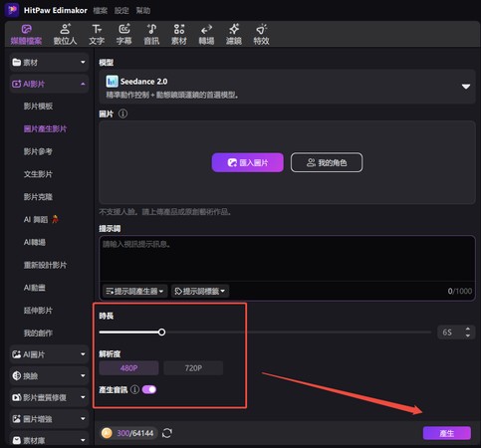
Task: Open 我的創作 in the sidebar
Action: coord(38,333)
